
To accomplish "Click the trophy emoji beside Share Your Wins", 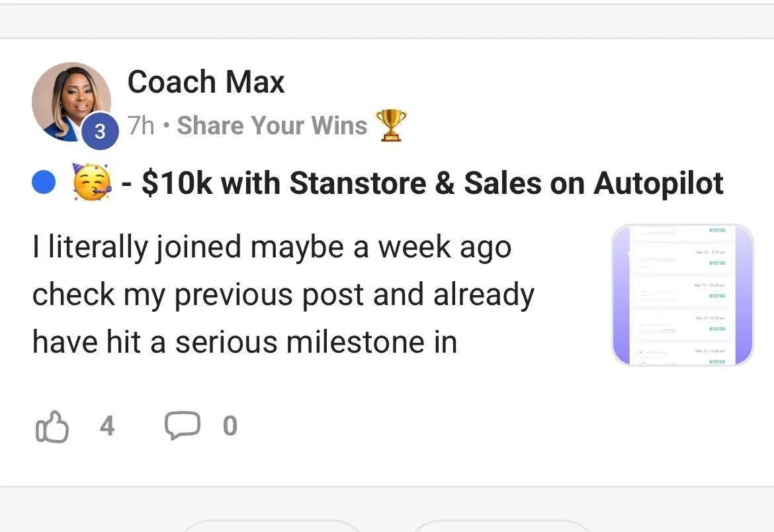I will coord(391,125).
